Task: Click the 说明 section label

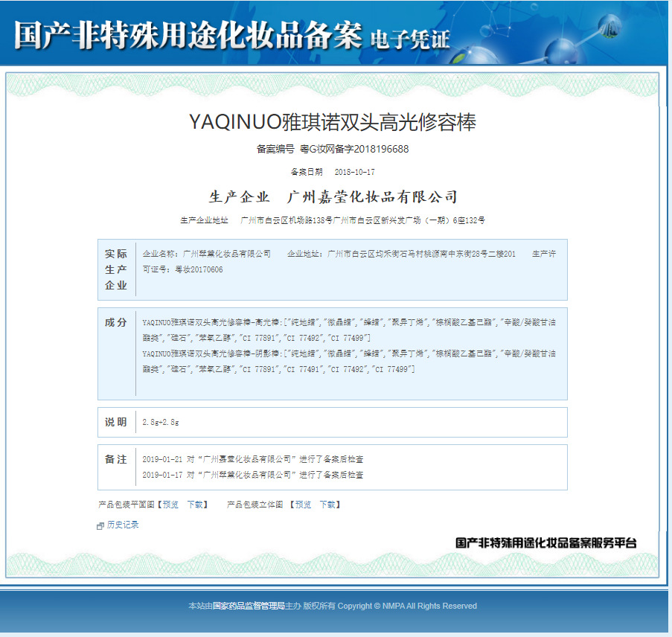Action: pyautogui.click(x=116, y=422)
